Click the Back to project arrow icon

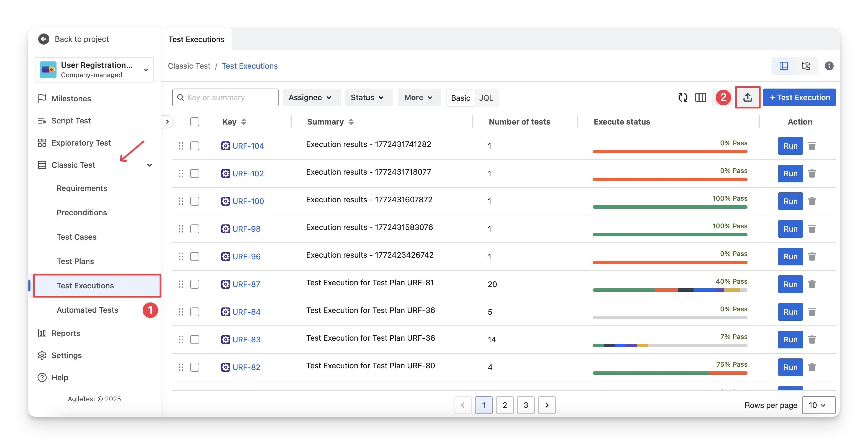(44, 39)
